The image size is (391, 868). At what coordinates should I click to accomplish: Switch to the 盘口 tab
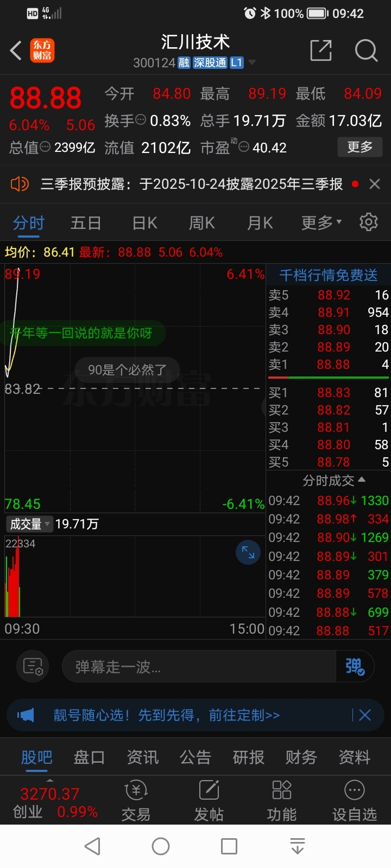coord(90,757)
